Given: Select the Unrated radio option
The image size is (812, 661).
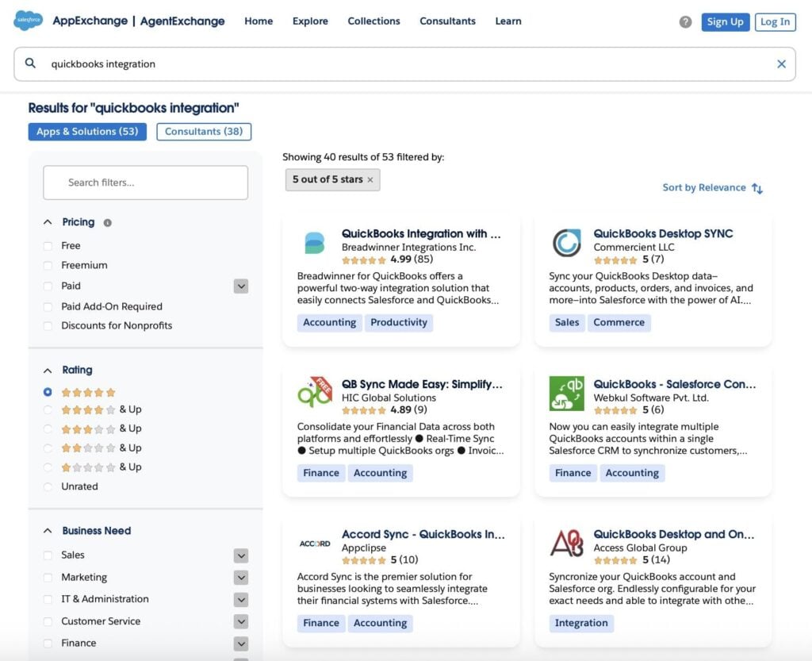Looking at the screenshot, I should [48, 487].
